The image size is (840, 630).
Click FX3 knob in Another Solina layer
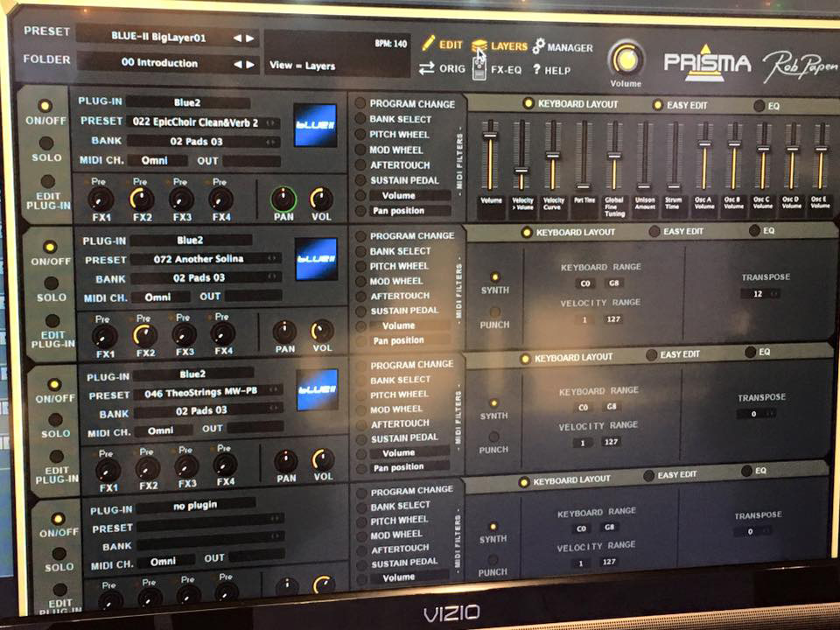[185, 335]
